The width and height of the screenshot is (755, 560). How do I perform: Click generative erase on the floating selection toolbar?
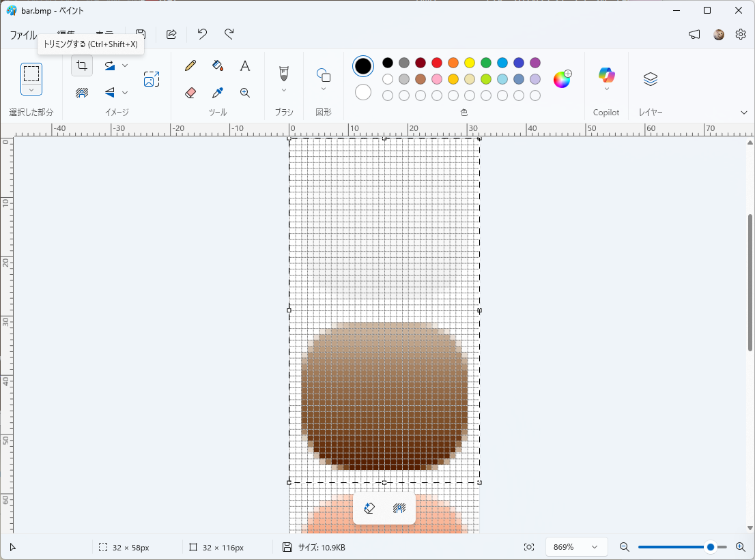(x=369, y=508)
